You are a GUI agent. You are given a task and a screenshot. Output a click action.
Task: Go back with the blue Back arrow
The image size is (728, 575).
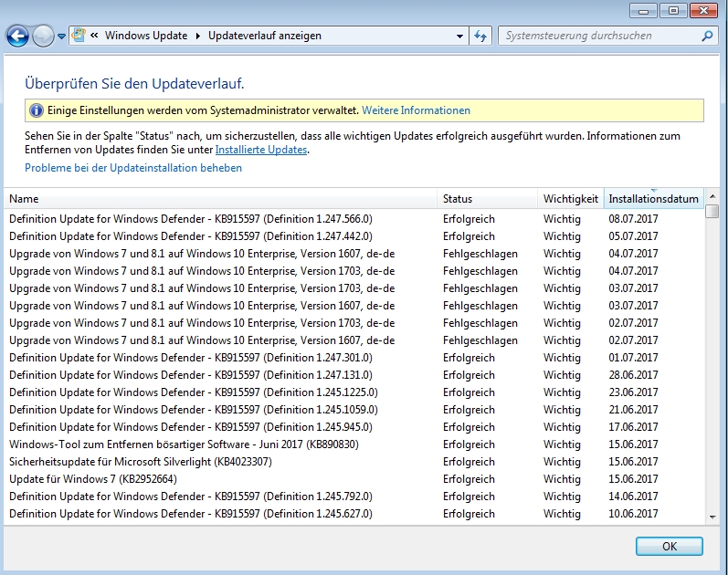(17, 36)
